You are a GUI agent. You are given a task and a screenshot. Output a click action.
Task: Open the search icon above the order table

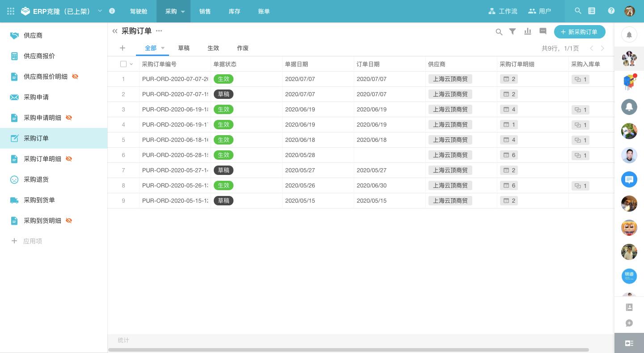click(x=499, y=32)
